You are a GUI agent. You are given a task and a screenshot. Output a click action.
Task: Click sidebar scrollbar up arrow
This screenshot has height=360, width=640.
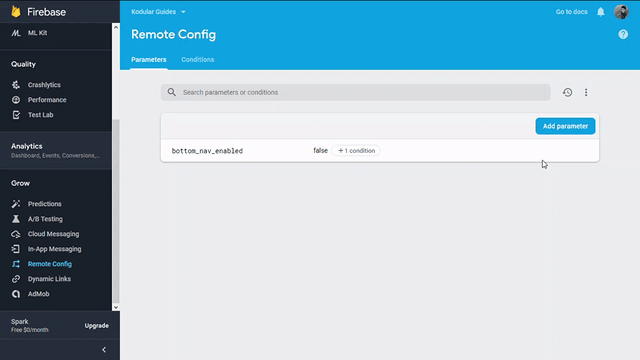116,27
